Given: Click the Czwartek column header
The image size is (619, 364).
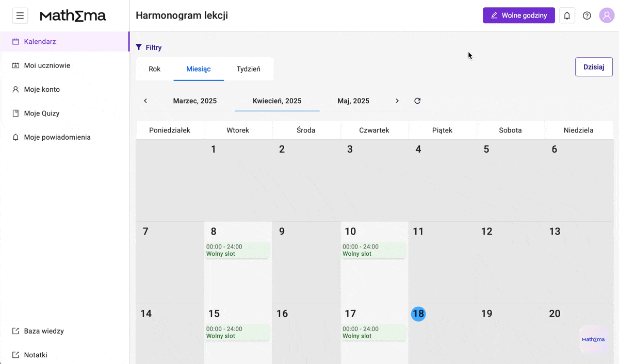Looking at the screenshot, I should 374,130.
